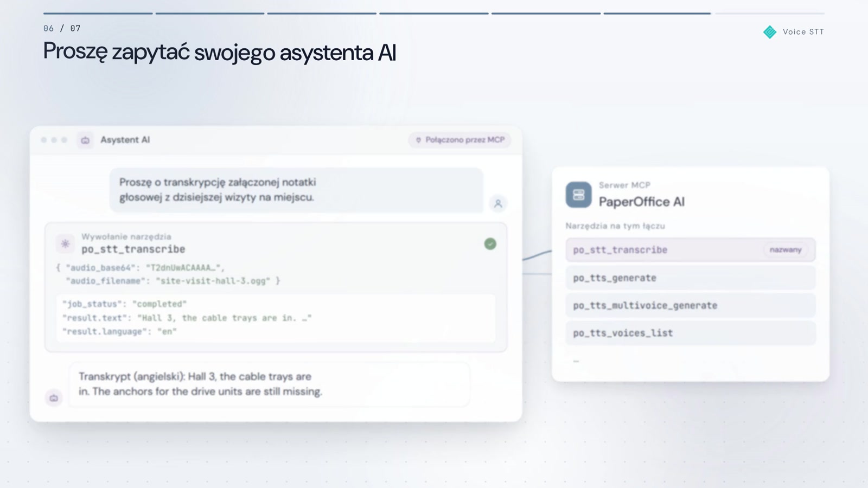Click the assistant bot icon beside the transcript reply
Screen dimensions: 868x488
[54, 398]
